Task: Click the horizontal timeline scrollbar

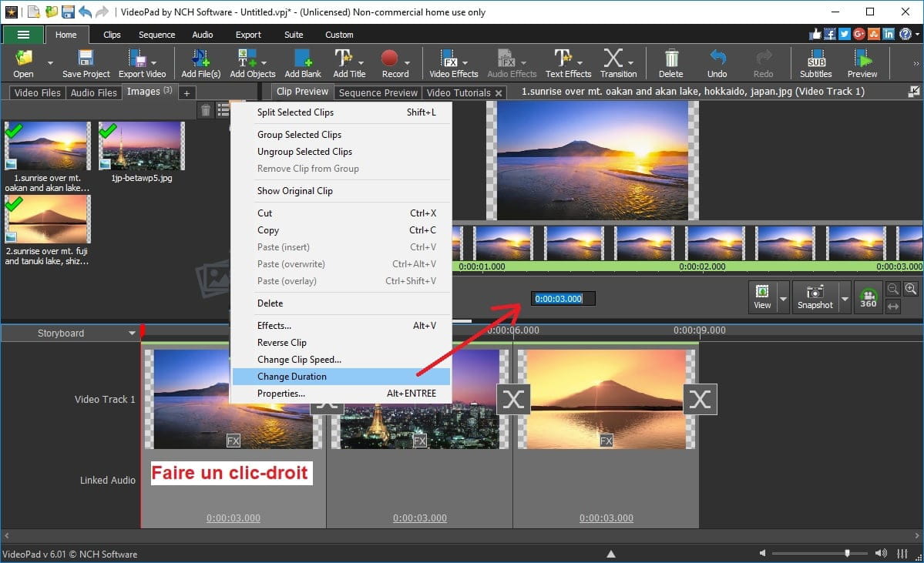Action: 462,535
